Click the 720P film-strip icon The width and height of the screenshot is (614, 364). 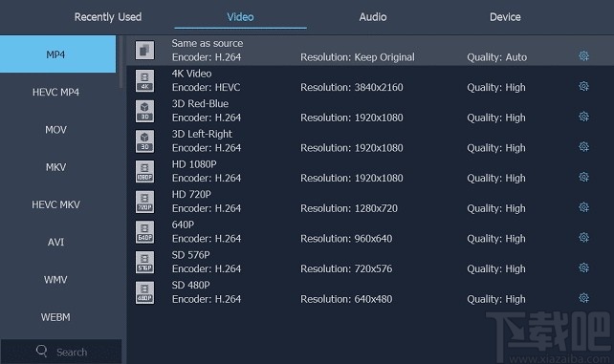(144, 202)
